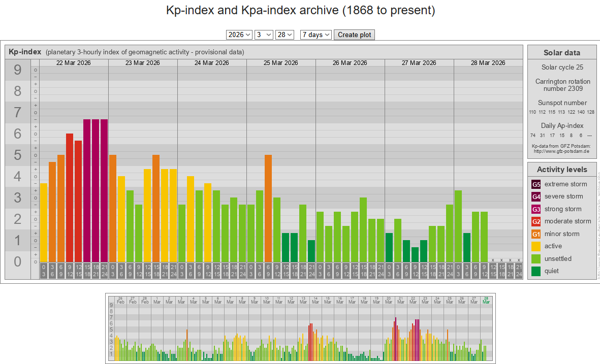Open the year dropdown showing 2026
Viewport: 600px width, 364px height.
(239, 35)
